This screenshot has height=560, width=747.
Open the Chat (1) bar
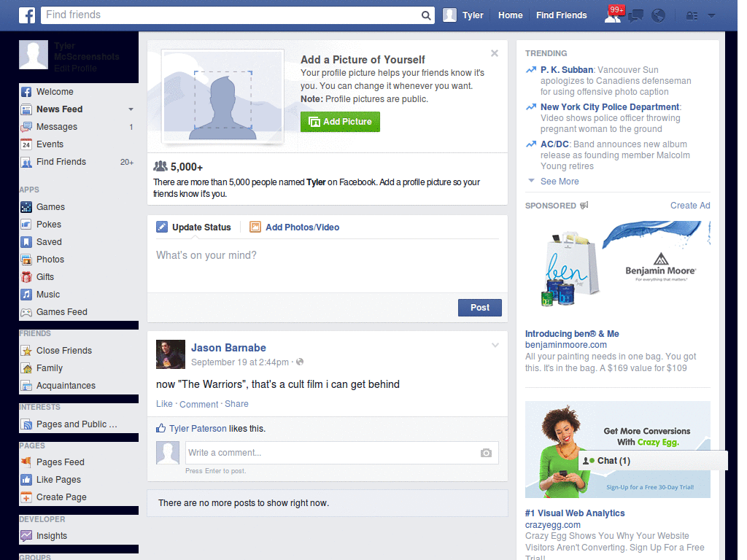(x=653, y=461)
